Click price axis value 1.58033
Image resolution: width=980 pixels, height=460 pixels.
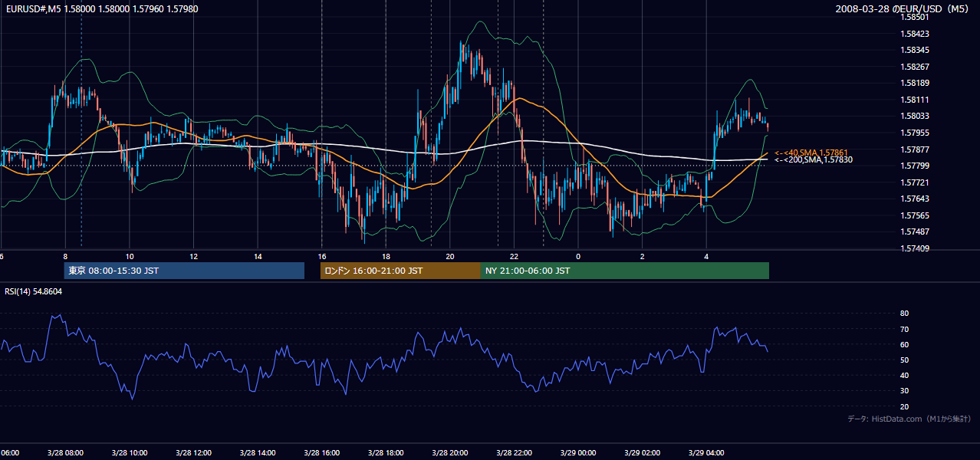(916, 116)
